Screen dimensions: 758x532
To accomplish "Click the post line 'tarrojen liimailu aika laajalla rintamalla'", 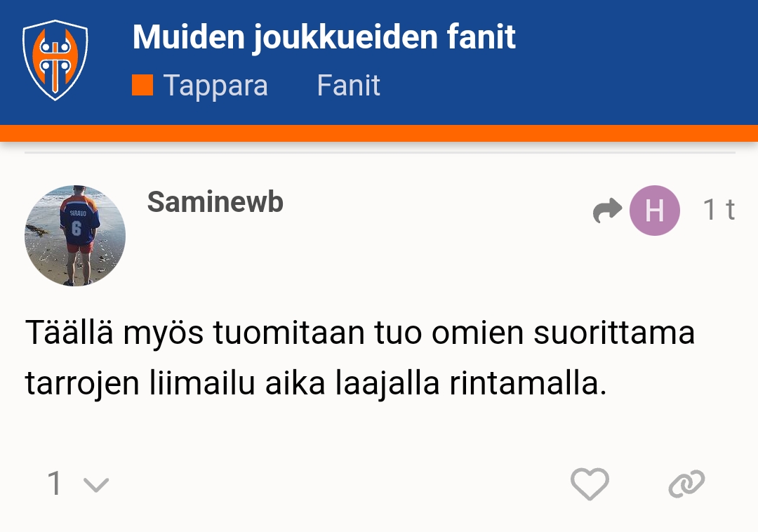I will click(x=315, y=385).
